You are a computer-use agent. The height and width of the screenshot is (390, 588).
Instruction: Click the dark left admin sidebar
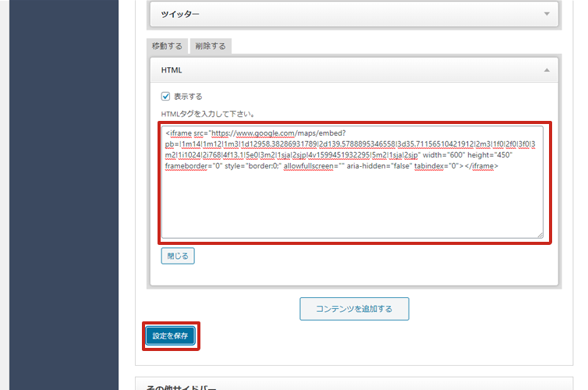pyautogui.click(x=63, y=195)
